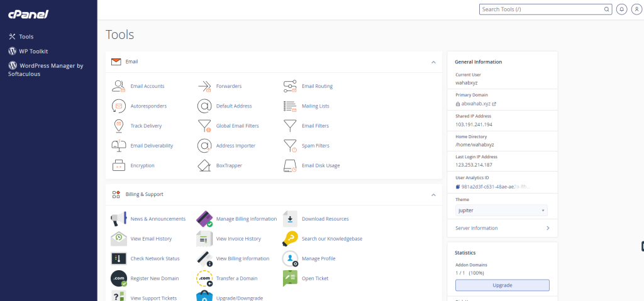Click the Email Disk Usage icon
This screenshot has width=644, height=301.
[x=290, y=166]
